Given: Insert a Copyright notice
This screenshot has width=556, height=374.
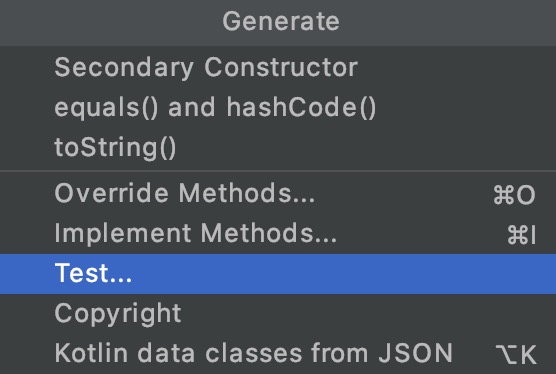Looking at the screenshot, I should pos(278,314).
